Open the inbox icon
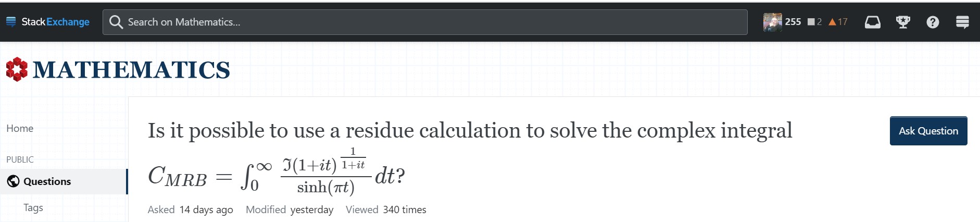 pyautogui.click(x=872, y=22)
